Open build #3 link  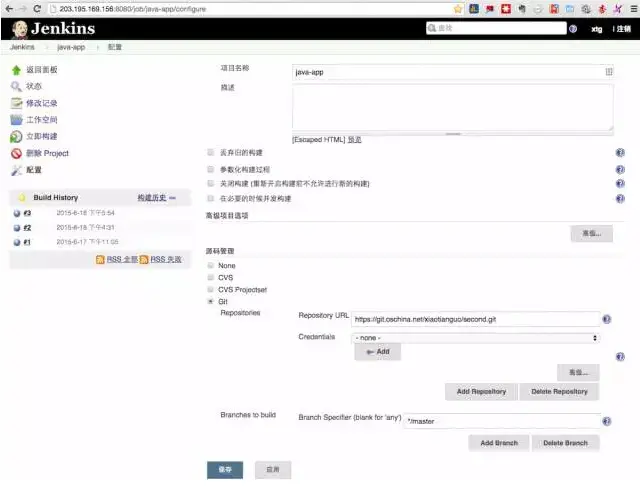click(x=27, y=213)
